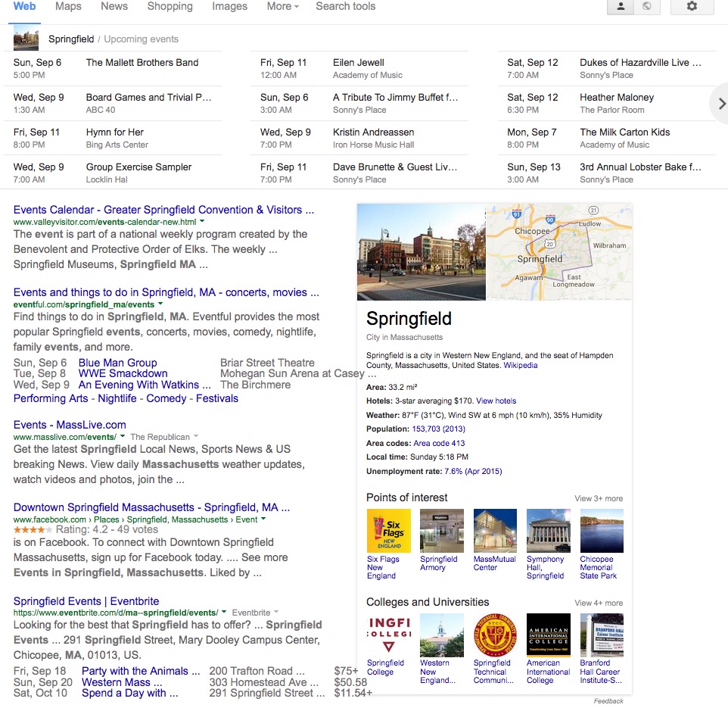Open the WWE Smackdown event link

click(123, 373)
